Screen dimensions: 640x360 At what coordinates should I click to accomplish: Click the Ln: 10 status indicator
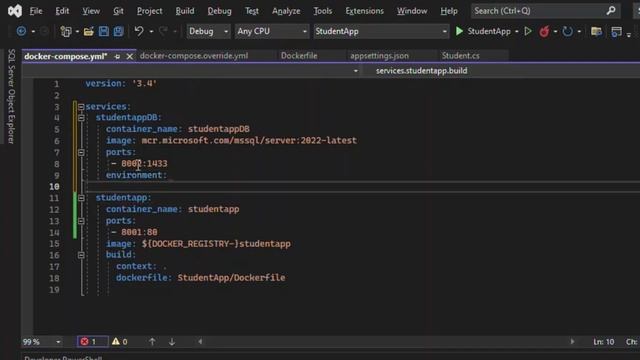click(x=604, y=342)
